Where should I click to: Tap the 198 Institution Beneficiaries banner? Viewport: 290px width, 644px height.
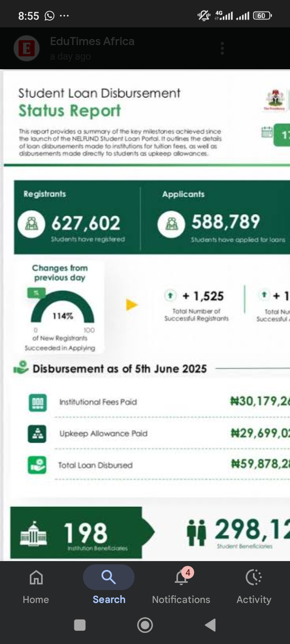click(77, 533)
